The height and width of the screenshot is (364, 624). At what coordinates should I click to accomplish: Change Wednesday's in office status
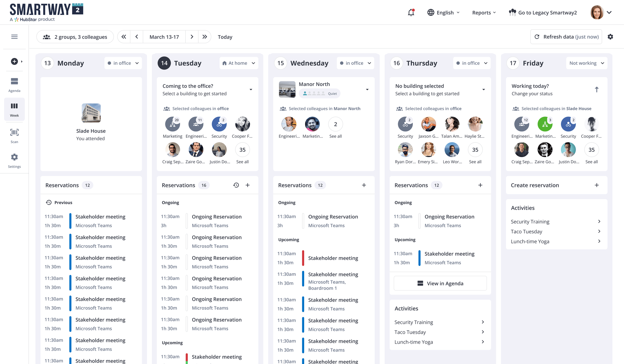point(356,63)
